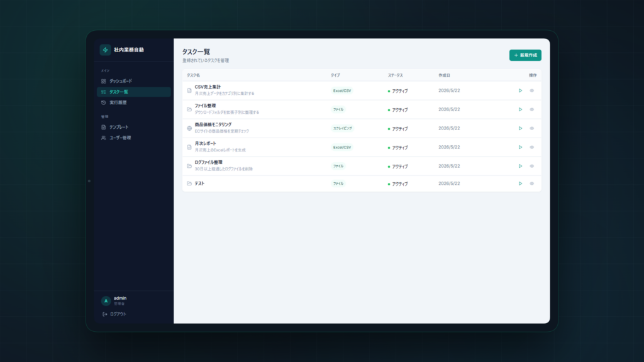Click the テスト task name
Viewport: 644px width, 362px height.
tap(199, 184)
